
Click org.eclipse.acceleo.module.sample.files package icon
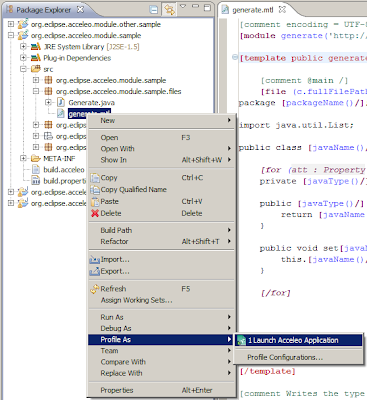tap(48, 91)
